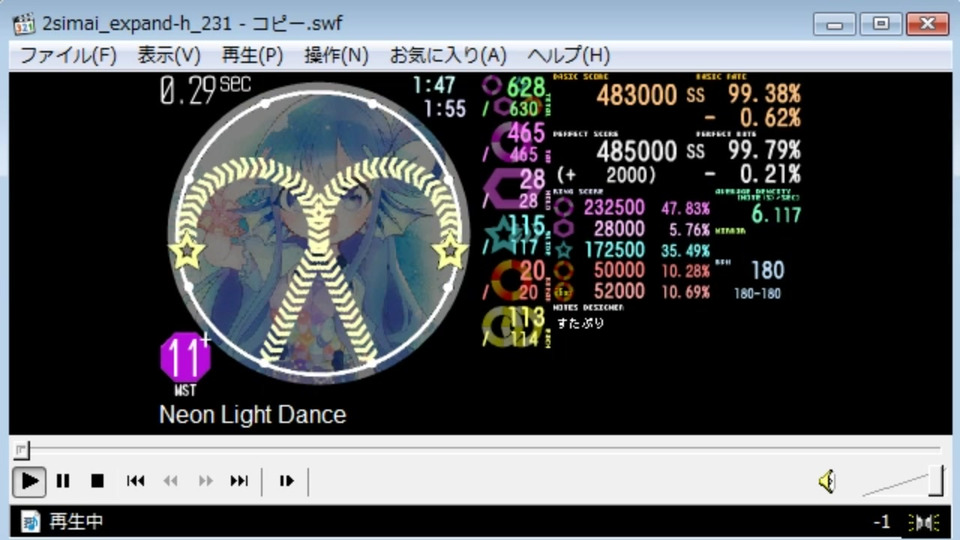This screenshot has width=960, height=540.
Task: Click the 再生中 status text
Action: point(77,522)
